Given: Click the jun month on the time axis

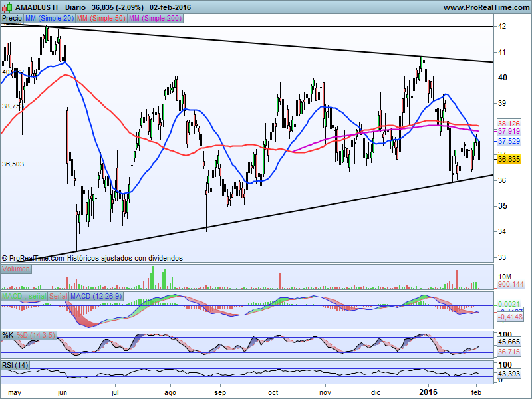Looking at the screenshot, I should [63, 393].
